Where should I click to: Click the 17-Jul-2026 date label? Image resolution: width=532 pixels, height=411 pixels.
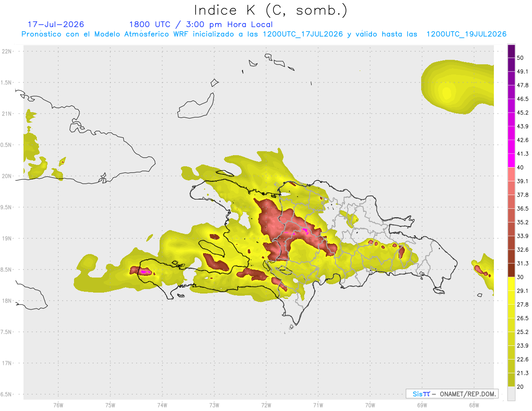(x=56, y=24)
